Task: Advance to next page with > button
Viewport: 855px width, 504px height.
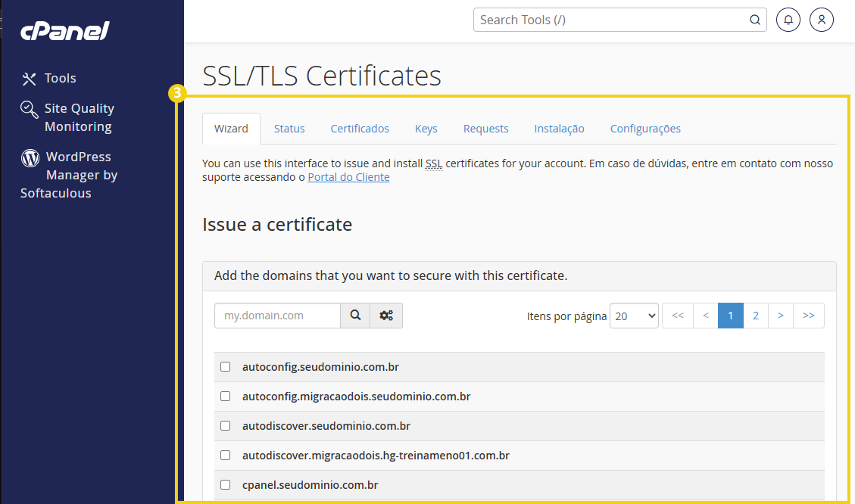Action: pos(781,316)
